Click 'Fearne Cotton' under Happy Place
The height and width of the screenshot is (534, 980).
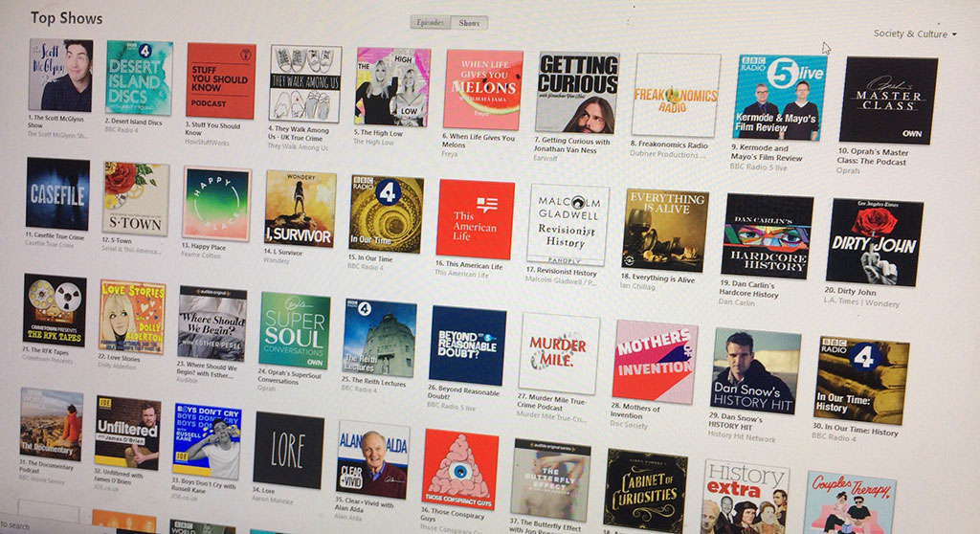click(x=200, y=256)
